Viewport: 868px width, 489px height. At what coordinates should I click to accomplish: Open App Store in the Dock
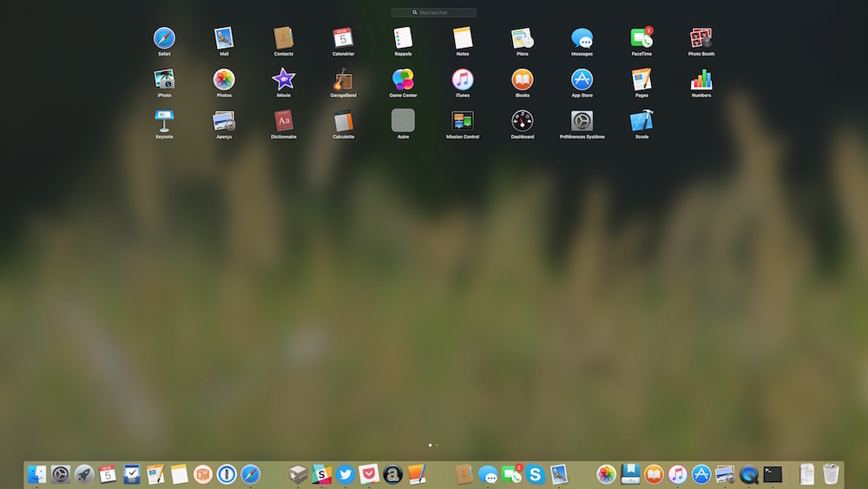[x=701, y=474]
